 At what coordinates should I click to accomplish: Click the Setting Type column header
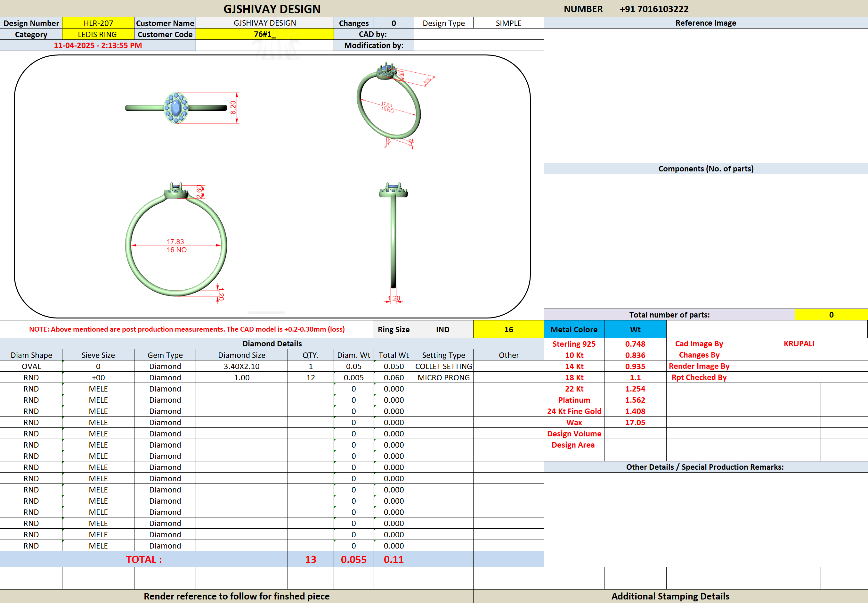click(x=444, y=355)
